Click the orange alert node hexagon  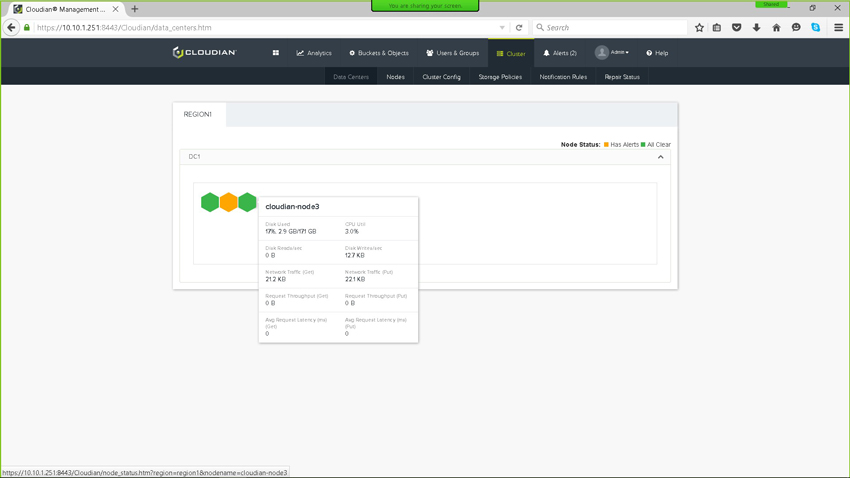pos(229,202)
